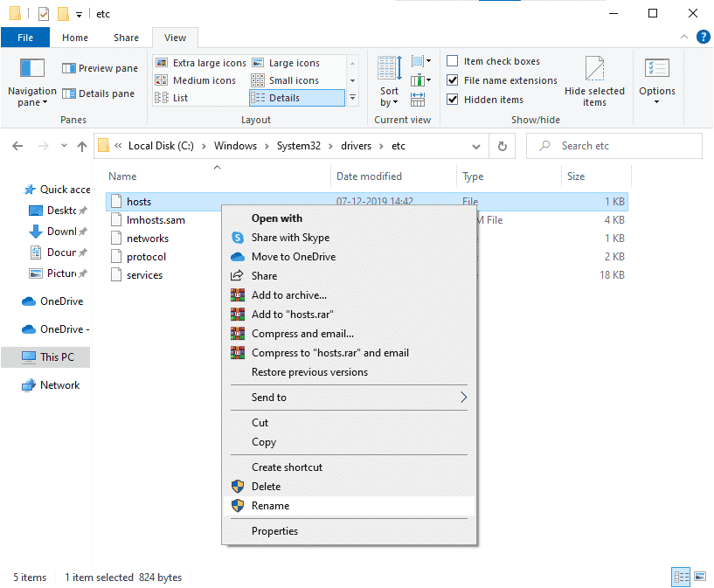Open Quick Access Toolbar customize arrow
The image size is (714, 588).
(x=79, y=15)
